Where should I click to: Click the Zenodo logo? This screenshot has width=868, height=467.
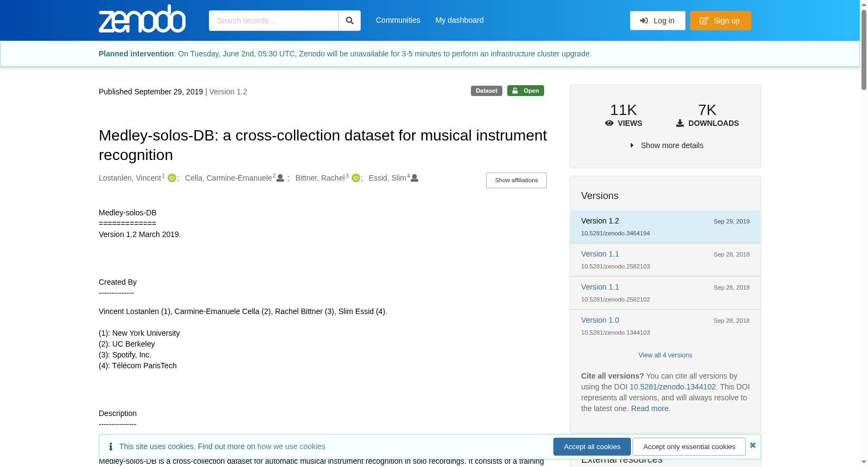point(142,19)
